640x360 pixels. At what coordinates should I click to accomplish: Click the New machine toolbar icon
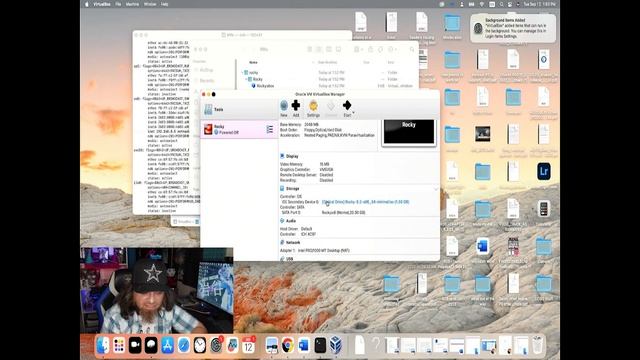pos(284,106)
